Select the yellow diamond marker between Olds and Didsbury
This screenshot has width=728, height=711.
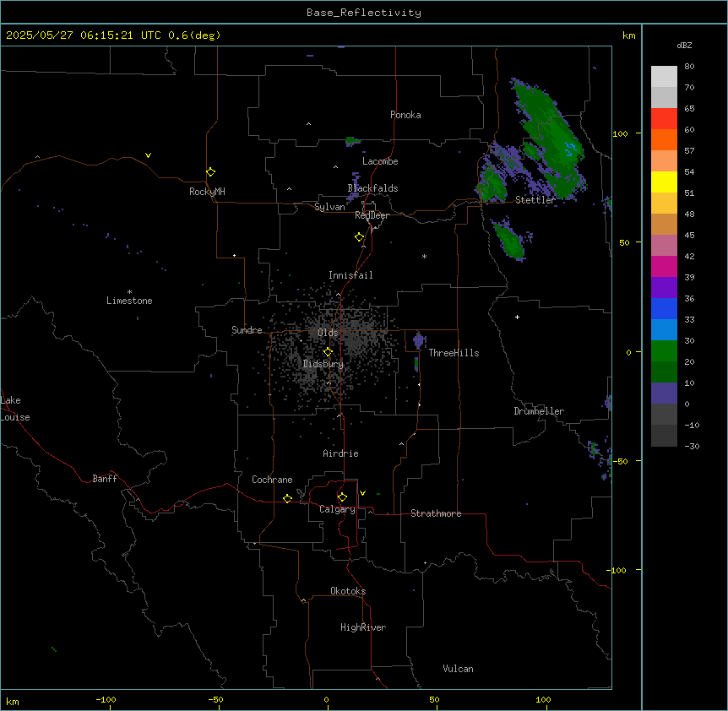click(328, 352)
